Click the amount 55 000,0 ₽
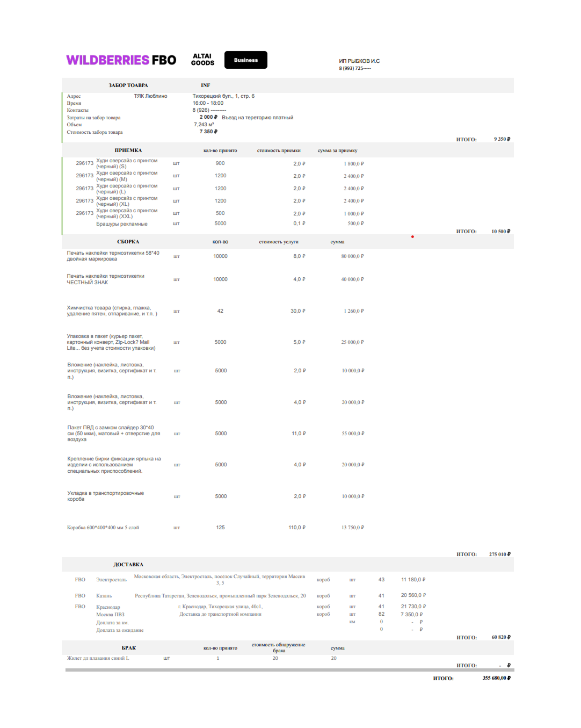 [353, 434]
